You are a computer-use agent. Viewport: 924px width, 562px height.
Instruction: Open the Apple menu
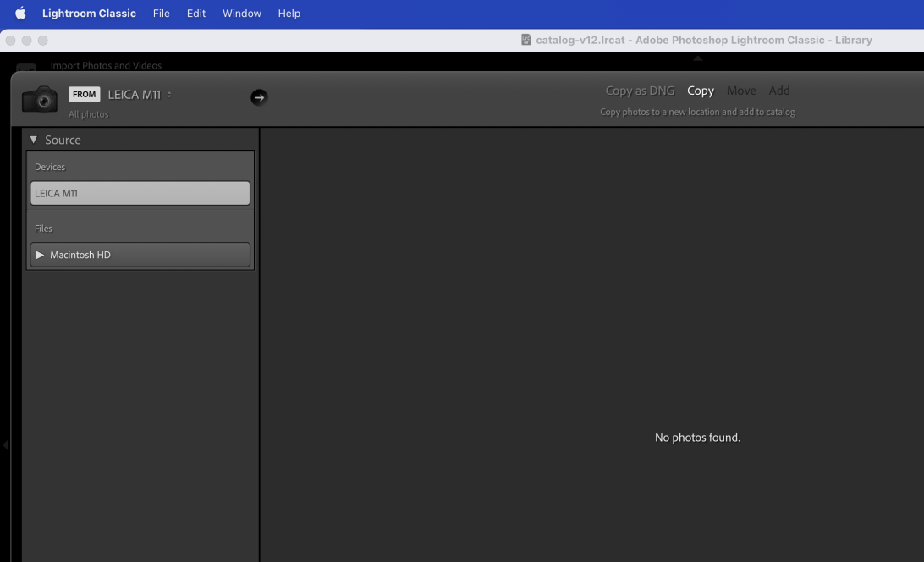tap(20, 14)
